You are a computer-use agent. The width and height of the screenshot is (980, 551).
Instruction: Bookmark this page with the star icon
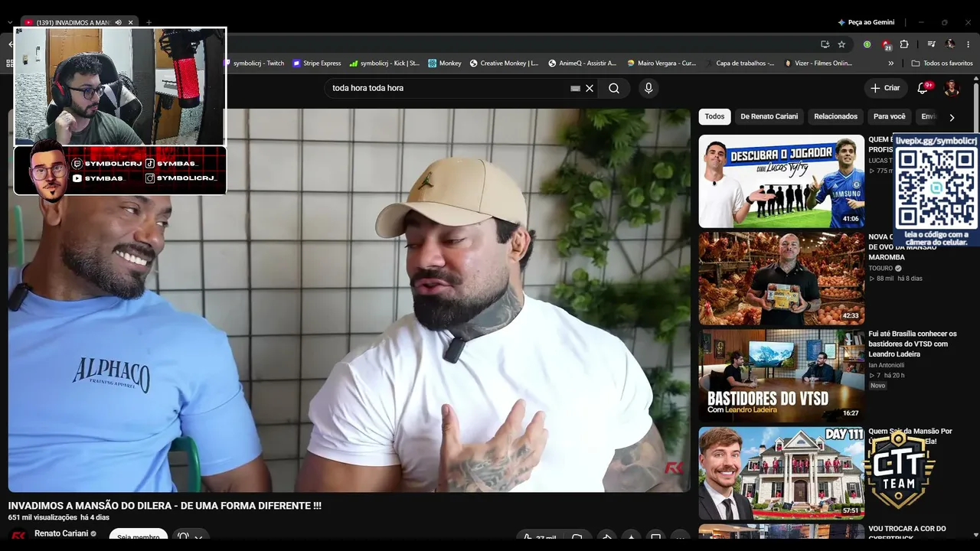[x=841, y=44]
